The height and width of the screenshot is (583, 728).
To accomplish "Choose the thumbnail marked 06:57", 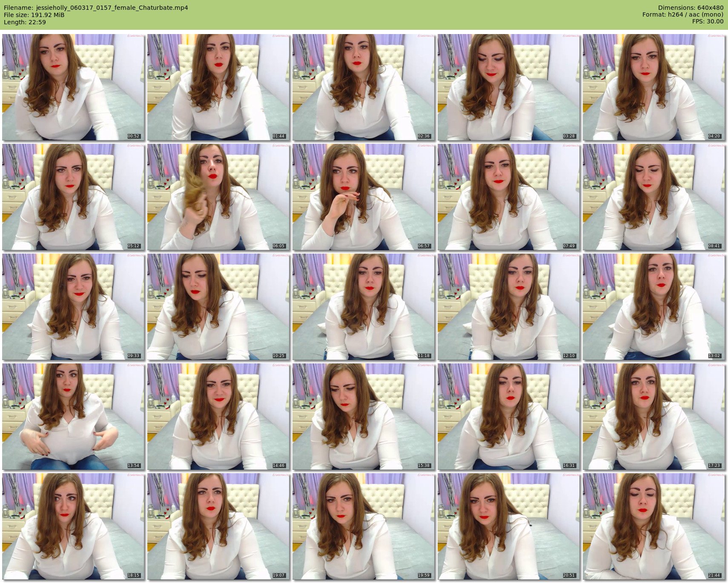I will click(x=364, y=197).
